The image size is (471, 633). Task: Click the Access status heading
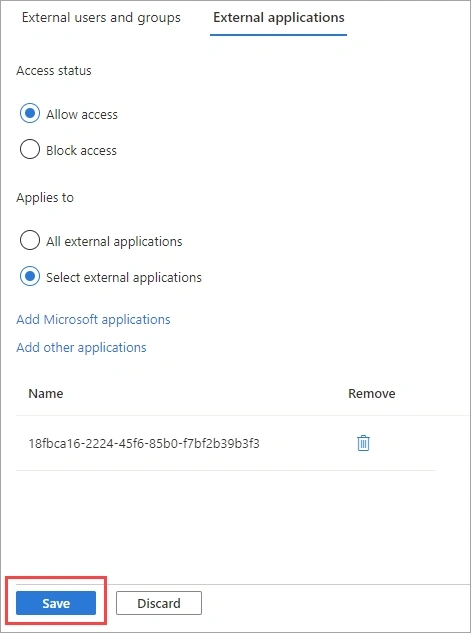coord(54,71)
